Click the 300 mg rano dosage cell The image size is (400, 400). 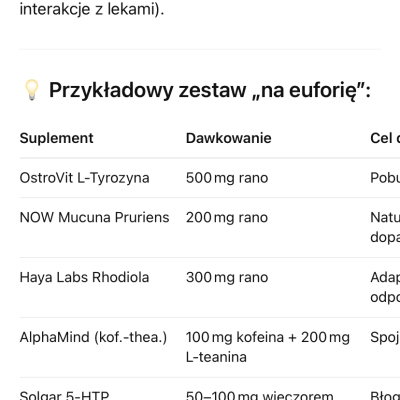[227, 277]
